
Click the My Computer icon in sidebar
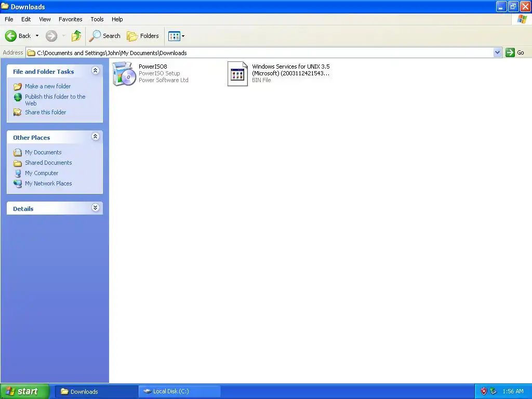[18, 174]
